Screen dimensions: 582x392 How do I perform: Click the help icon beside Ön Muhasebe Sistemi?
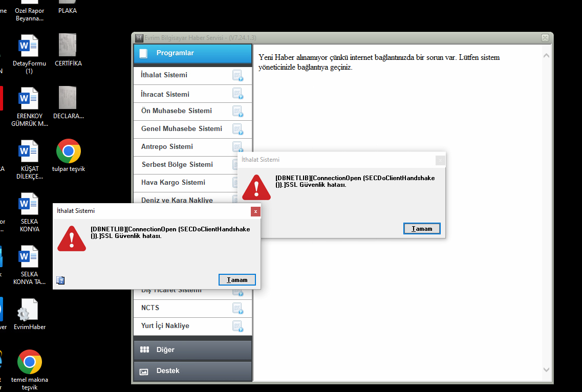(238, 112)
